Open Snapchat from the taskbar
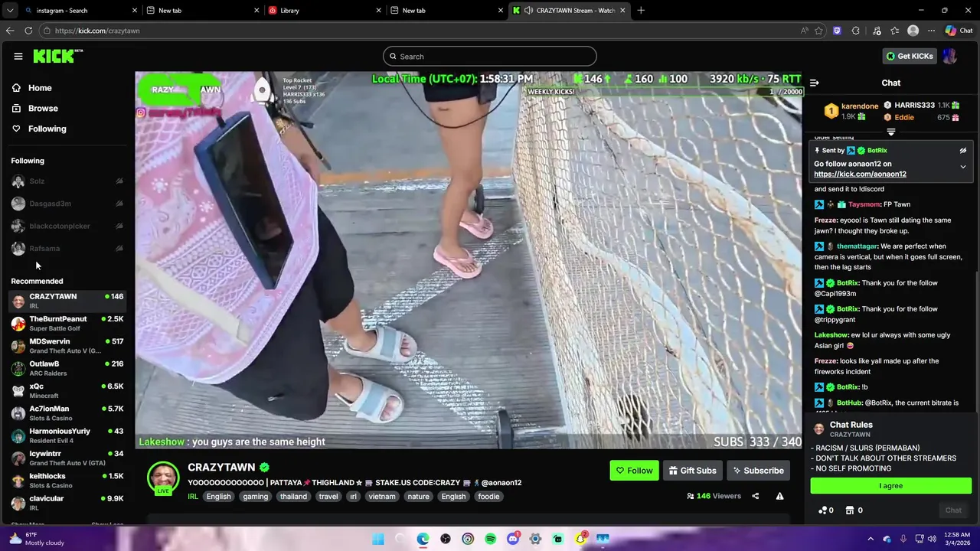The width and height of the screenshot is (980, 551). tap(580, 540)
